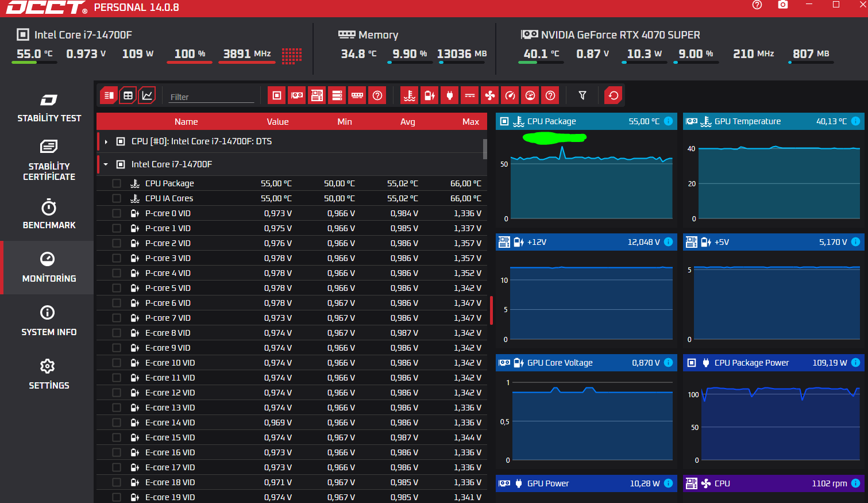Open the Stability Certificate section
Image resolution: width=868 pixels, height=503 pixels.
pos(49,160)
